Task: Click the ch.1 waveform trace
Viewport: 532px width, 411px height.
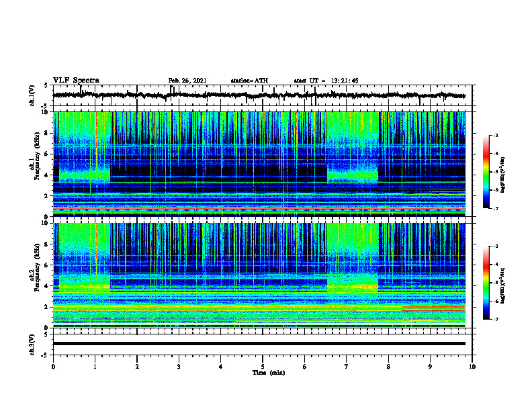Action: 259,95
